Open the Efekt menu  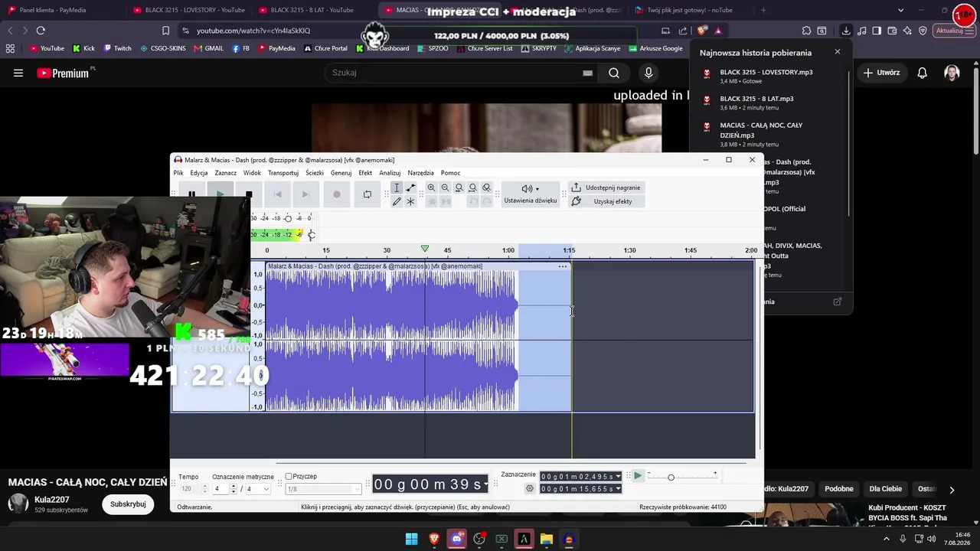point(365,173)
